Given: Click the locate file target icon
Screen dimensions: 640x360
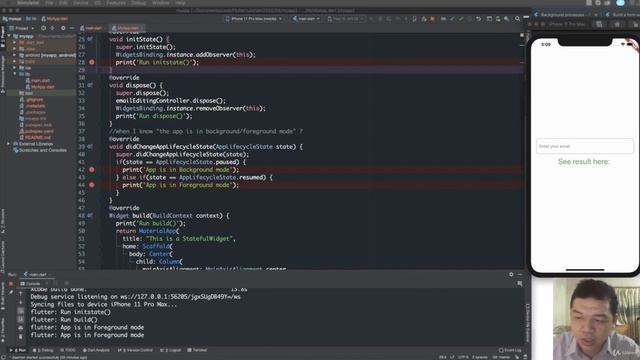Looking at the screenshot, I should (x=43, y=28).
